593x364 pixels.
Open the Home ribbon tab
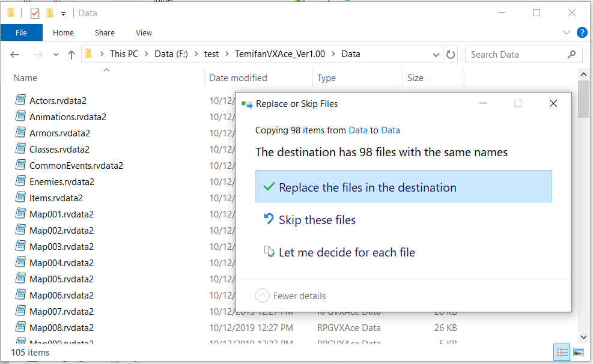coord(63,33)
